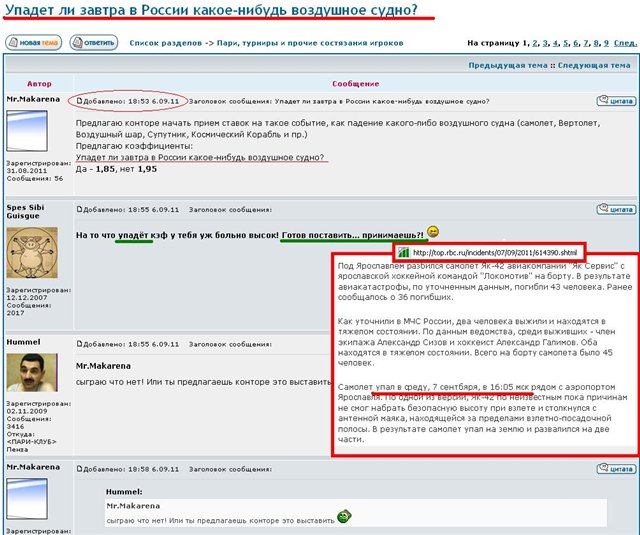Open the top.rbc.ru incidents URL

[495, 253]
